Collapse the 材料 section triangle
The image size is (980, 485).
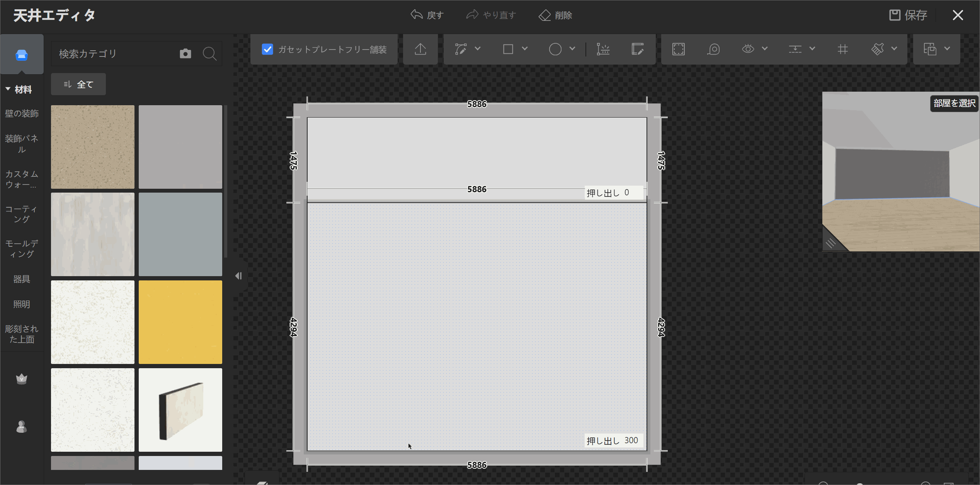coord(8,89)
